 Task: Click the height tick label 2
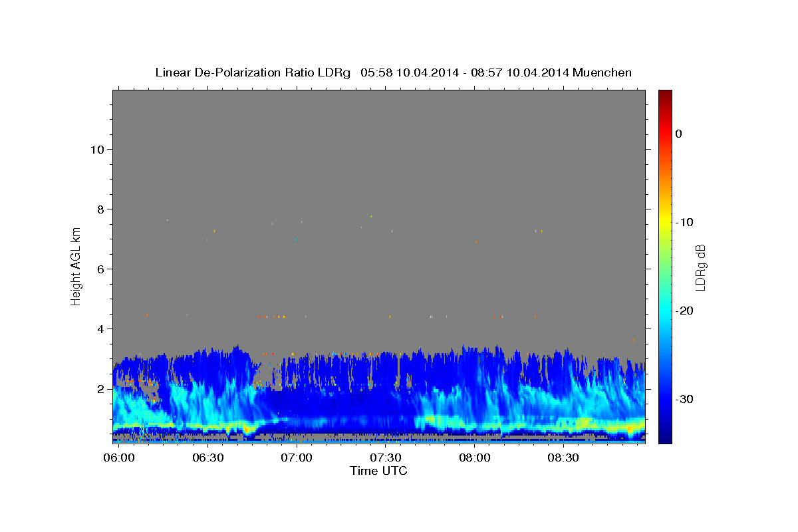[100, 388]
